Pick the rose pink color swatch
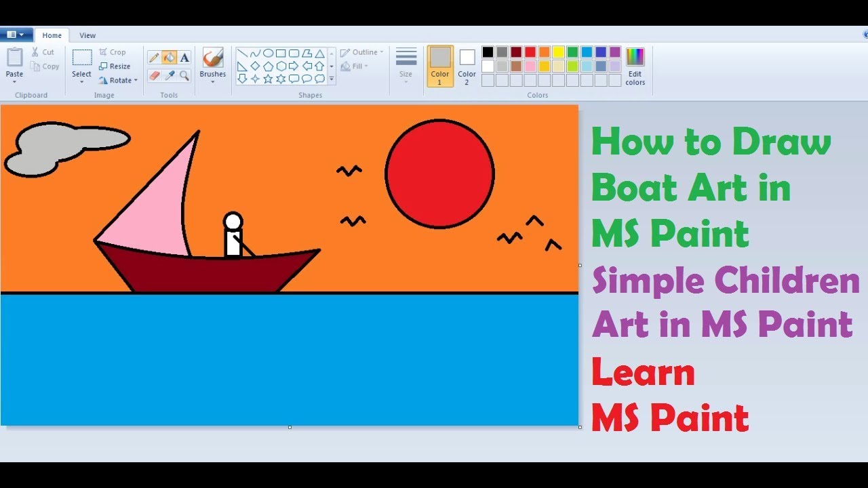The height and width of the screenshot is (488, 868). coord(530,66)
